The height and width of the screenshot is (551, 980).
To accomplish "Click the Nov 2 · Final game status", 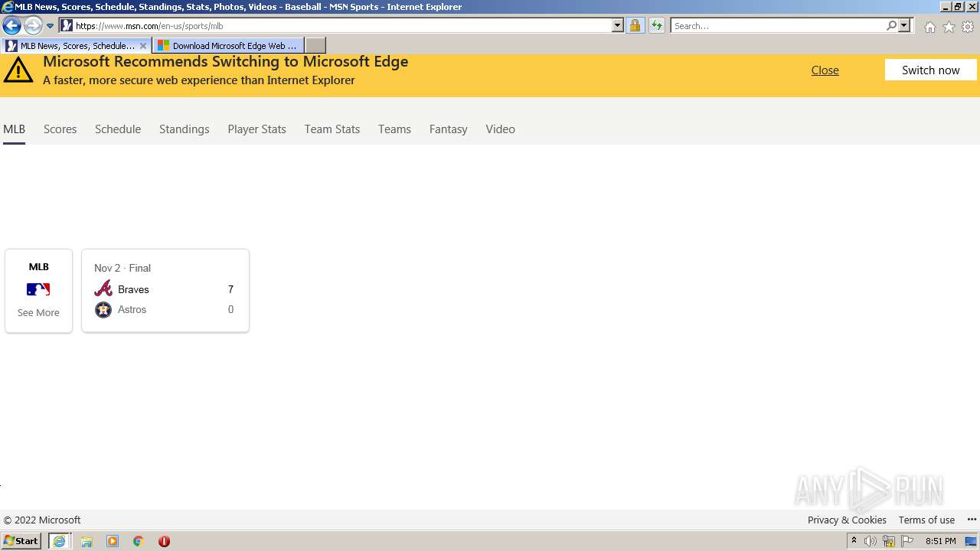I will pos(122,268).
